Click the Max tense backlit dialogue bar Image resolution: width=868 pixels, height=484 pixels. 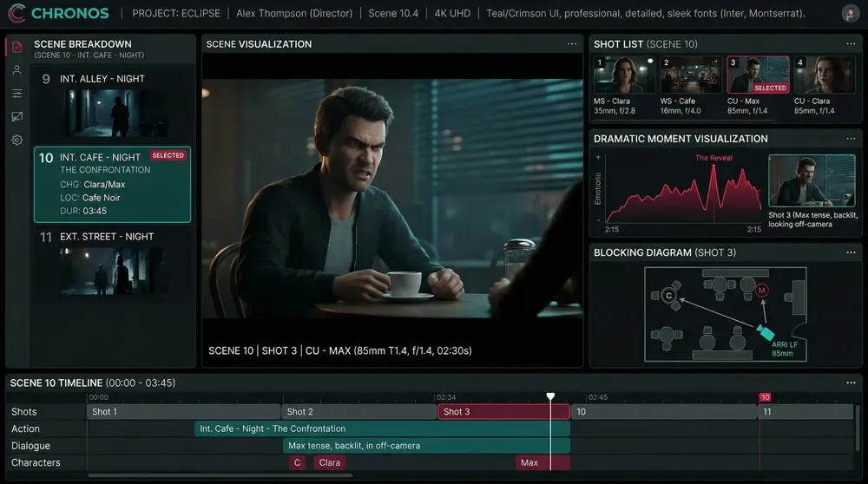[x=426, y=446]
